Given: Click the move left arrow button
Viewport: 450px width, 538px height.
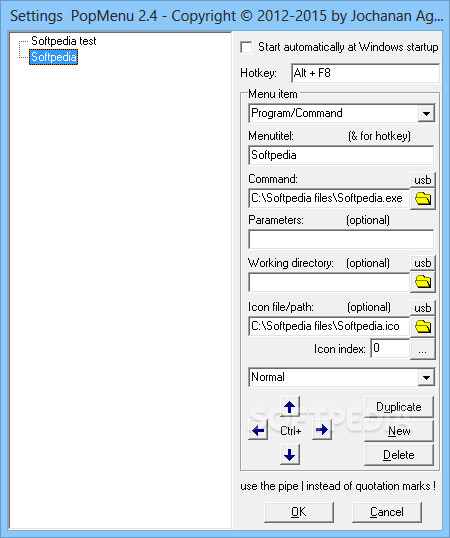Looking at the screenshot, I should click(x=258, y=430).
